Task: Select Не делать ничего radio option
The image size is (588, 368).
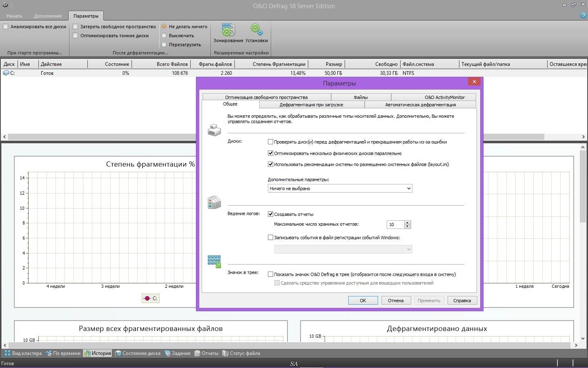Action: (x=164, y=27)
